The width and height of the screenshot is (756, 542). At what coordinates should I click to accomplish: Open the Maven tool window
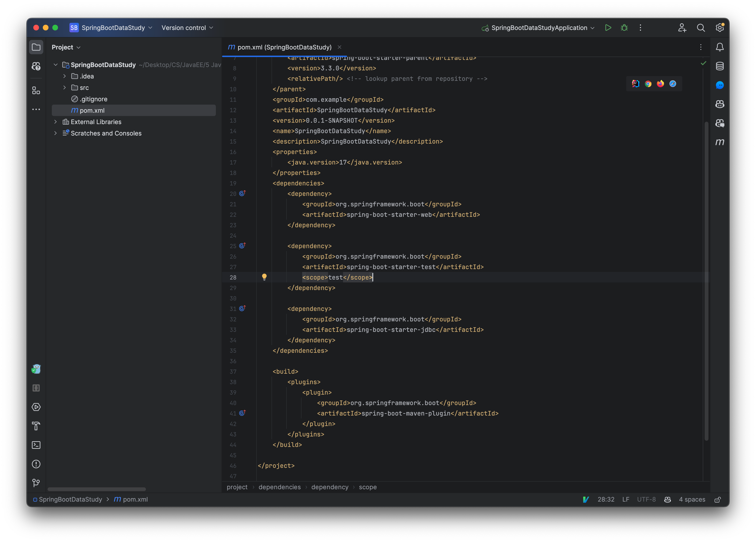click(720, 142)
